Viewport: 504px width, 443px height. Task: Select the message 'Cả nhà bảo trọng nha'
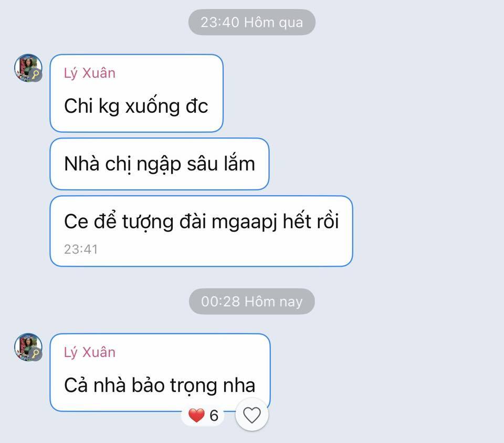tap(160, 372)
